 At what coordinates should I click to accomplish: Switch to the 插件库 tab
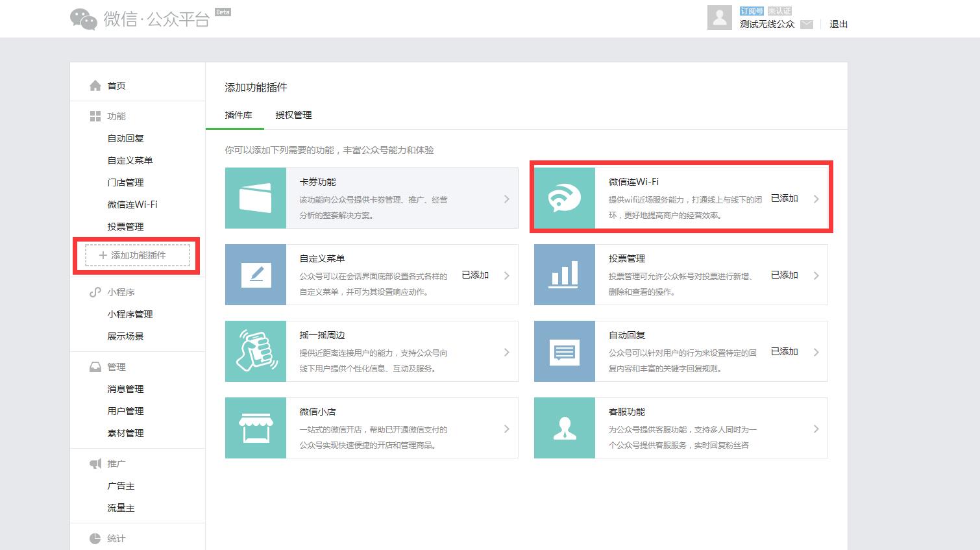[x=238, y=115]
